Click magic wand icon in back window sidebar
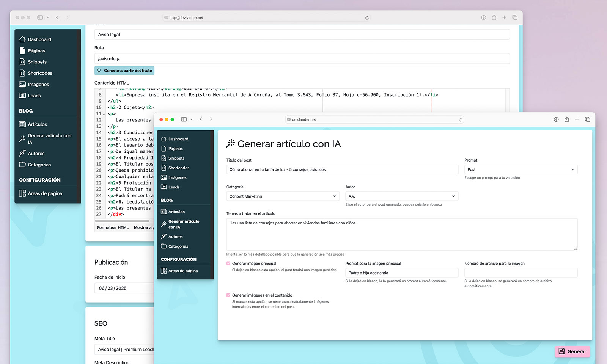607x364 pixels. pyautogui.click(x=22, y=139)
